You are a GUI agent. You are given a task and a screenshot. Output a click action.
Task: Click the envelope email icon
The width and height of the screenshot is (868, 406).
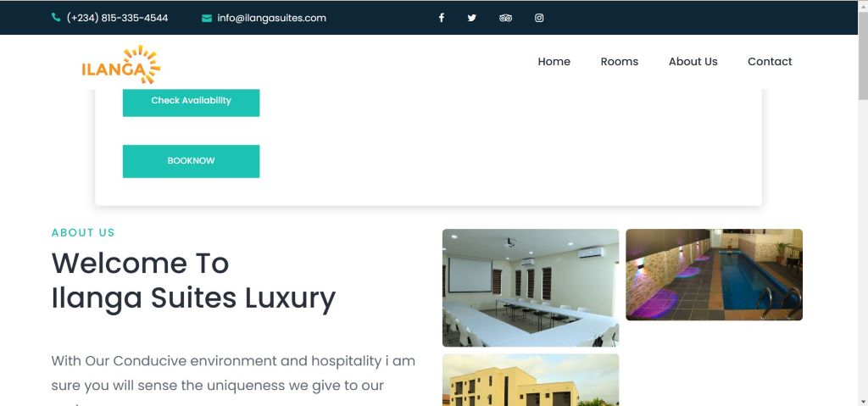tap(207, 19)
